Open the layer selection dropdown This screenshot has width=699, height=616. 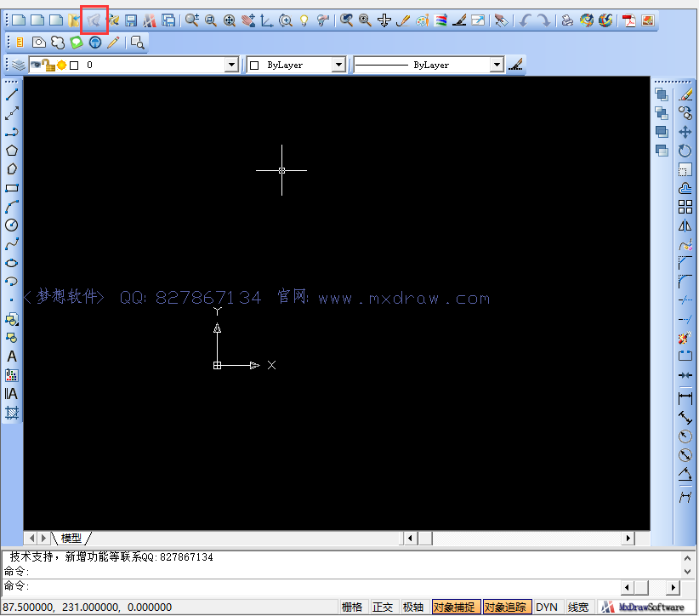point(231,64)
